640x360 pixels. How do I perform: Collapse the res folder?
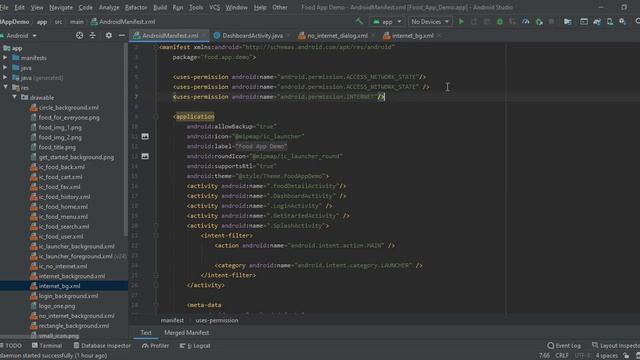6,87
